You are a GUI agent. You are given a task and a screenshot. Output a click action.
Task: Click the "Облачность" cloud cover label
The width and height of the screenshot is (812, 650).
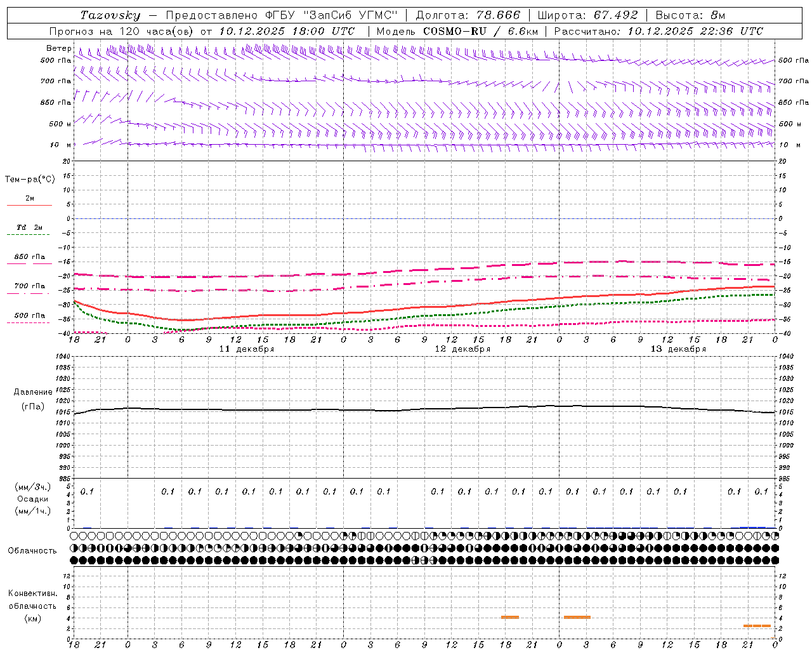click(32, 551)
